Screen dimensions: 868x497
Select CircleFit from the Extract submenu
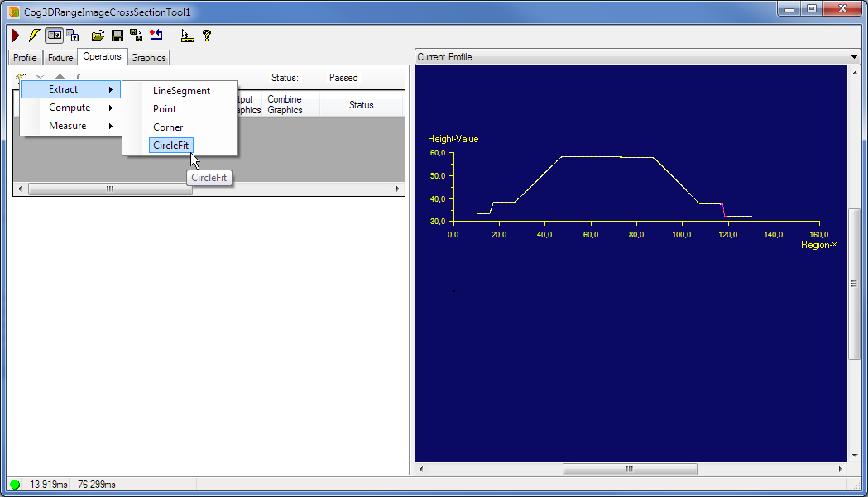click(170, 145)
